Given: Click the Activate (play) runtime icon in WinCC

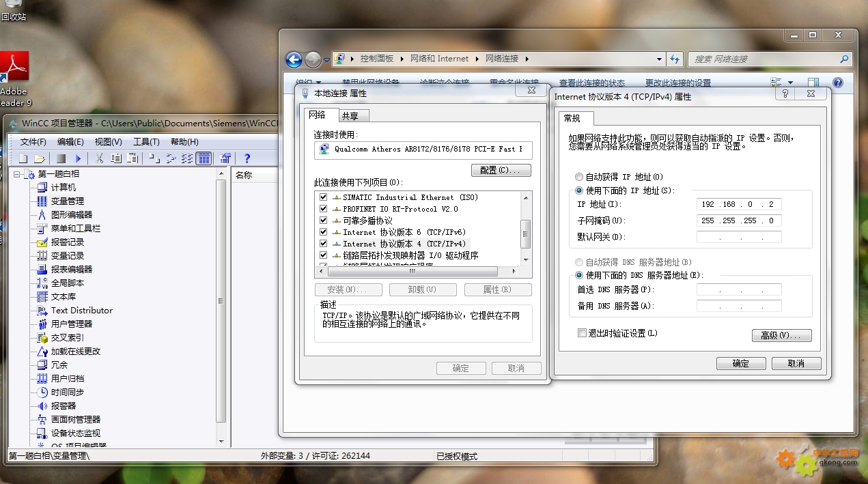Looking at the screenshot, I should click(x=78, y=158).
